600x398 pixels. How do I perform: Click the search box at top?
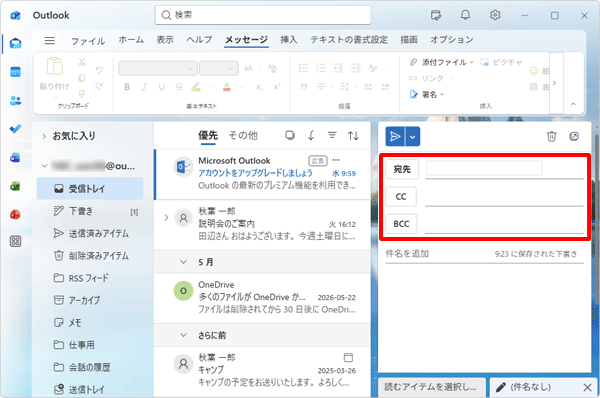(x=263, y=15)
